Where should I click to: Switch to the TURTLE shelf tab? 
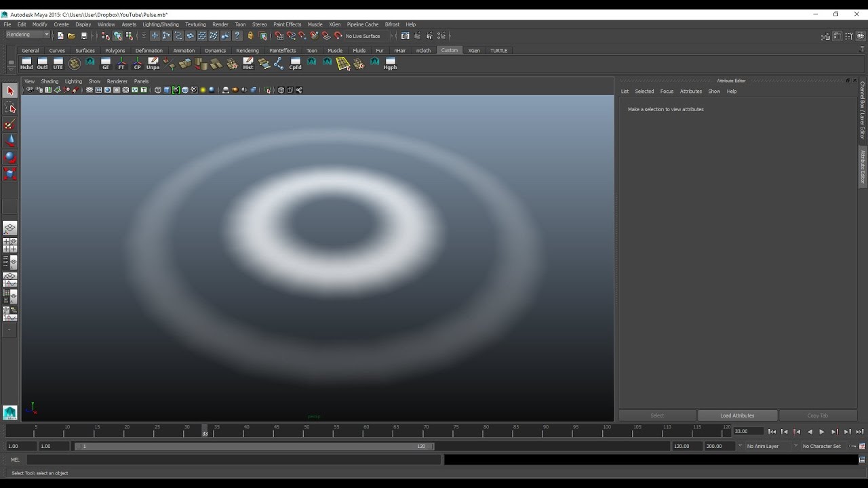tap(499, 51)
